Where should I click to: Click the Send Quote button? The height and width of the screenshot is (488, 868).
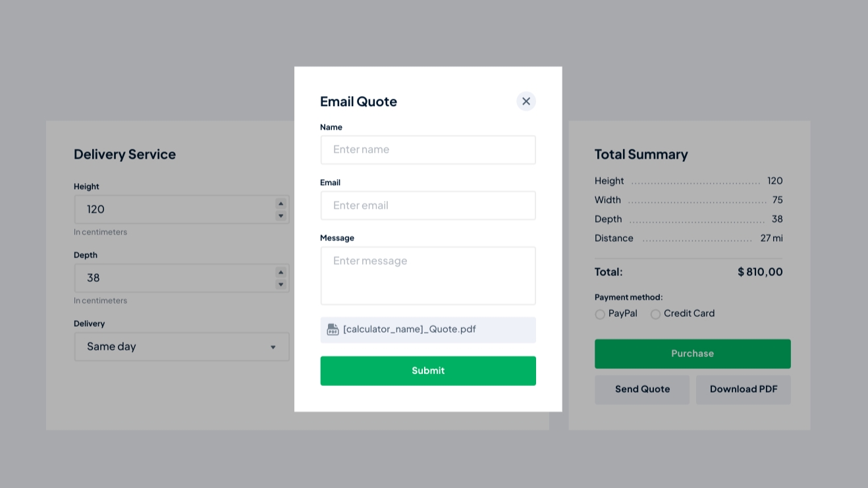point(642,389)
